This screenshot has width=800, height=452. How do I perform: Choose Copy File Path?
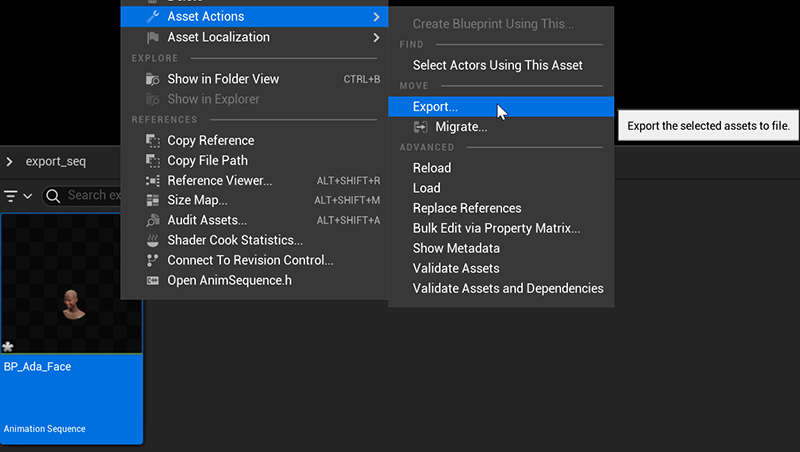254,161
